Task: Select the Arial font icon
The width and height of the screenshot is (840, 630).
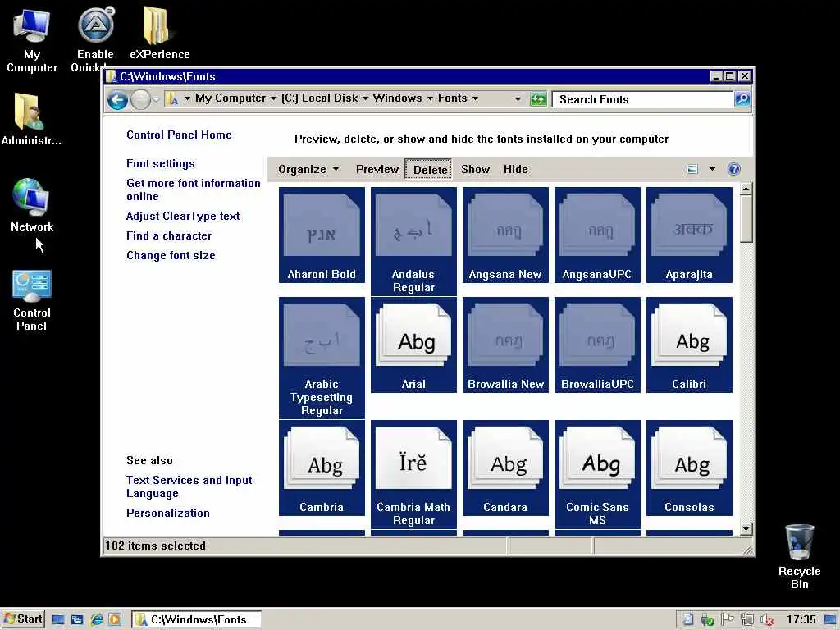Action: [x=413, y=345]
